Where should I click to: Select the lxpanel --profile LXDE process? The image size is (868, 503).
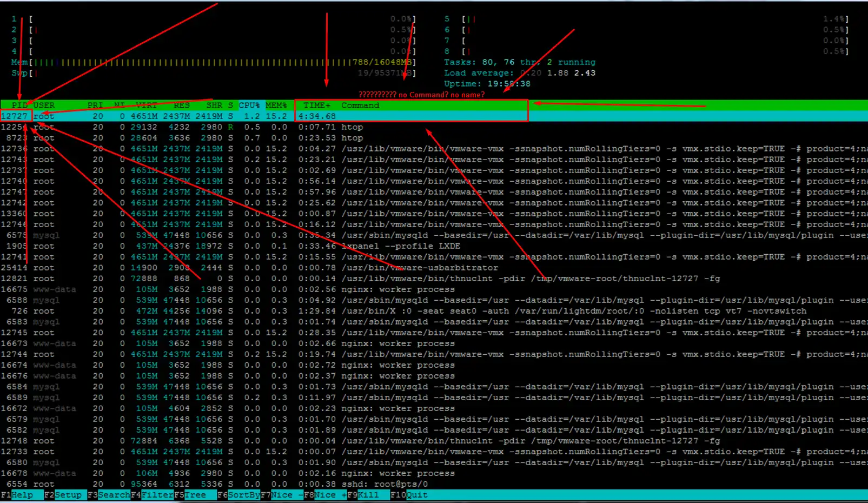[x=434, y=246]
